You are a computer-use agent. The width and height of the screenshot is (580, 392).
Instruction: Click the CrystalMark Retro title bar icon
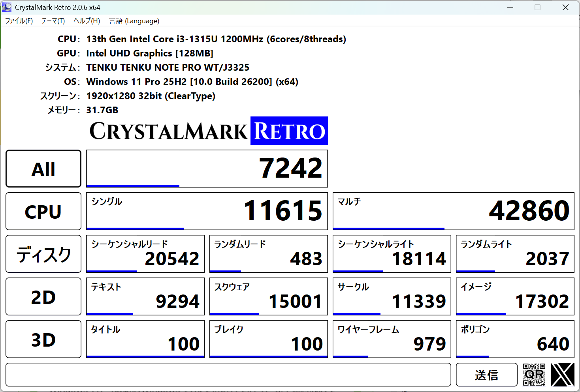click(6, 7)
